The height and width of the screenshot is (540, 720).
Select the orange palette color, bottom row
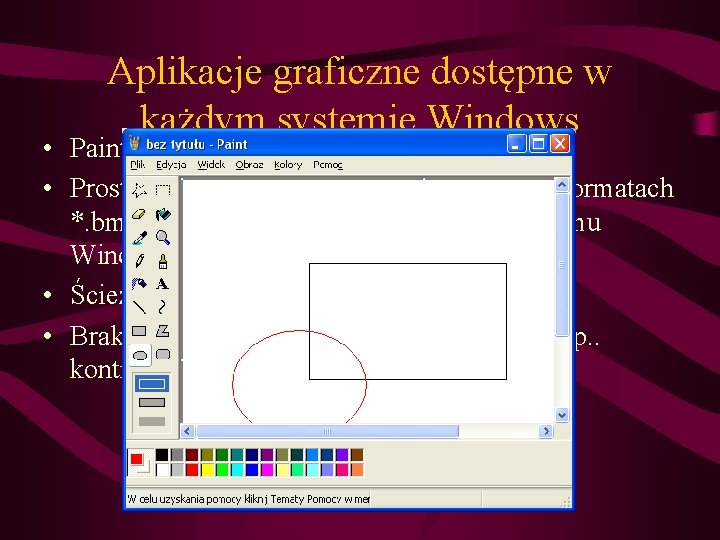[x=357, y=470]
